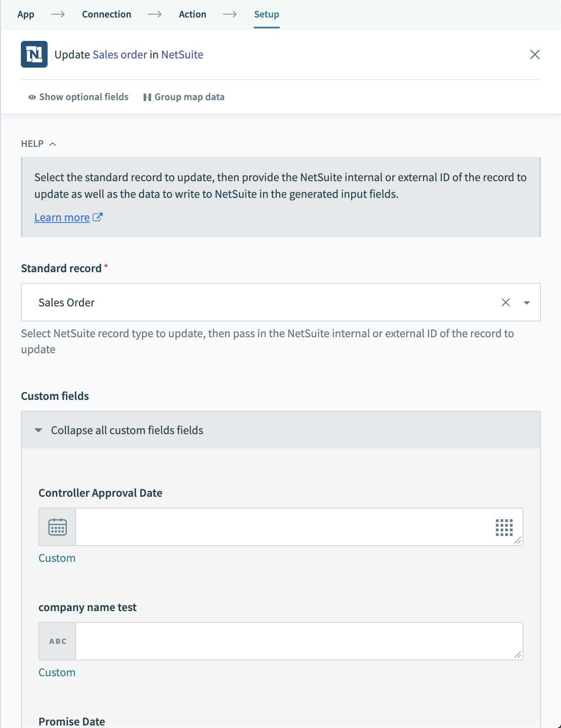This screenshot has height=728, width=561.
Task: Show optional fields
Action: pyautogui.click(x=83, y=97)
